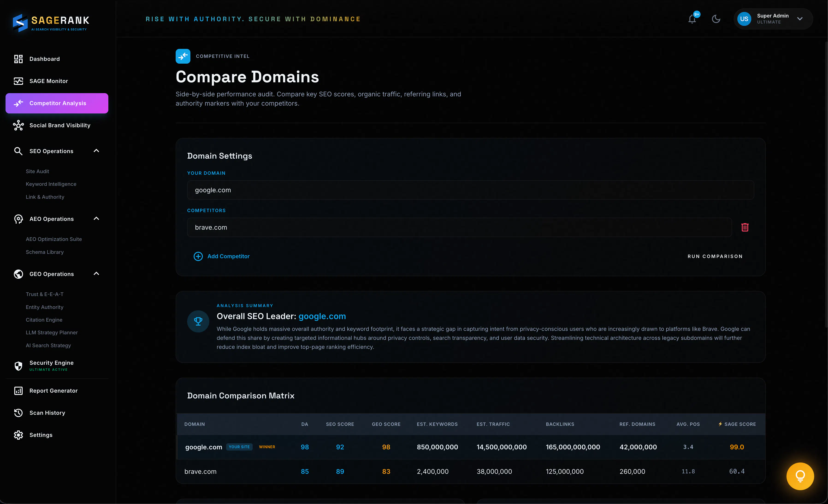
Task: Click the SEO Score column header
Action: (340, 424)
